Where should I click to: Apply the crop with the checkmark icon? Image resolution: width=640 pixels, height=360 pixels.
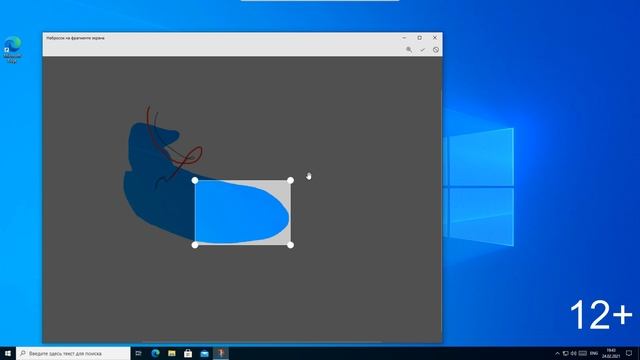click(422, 49)
